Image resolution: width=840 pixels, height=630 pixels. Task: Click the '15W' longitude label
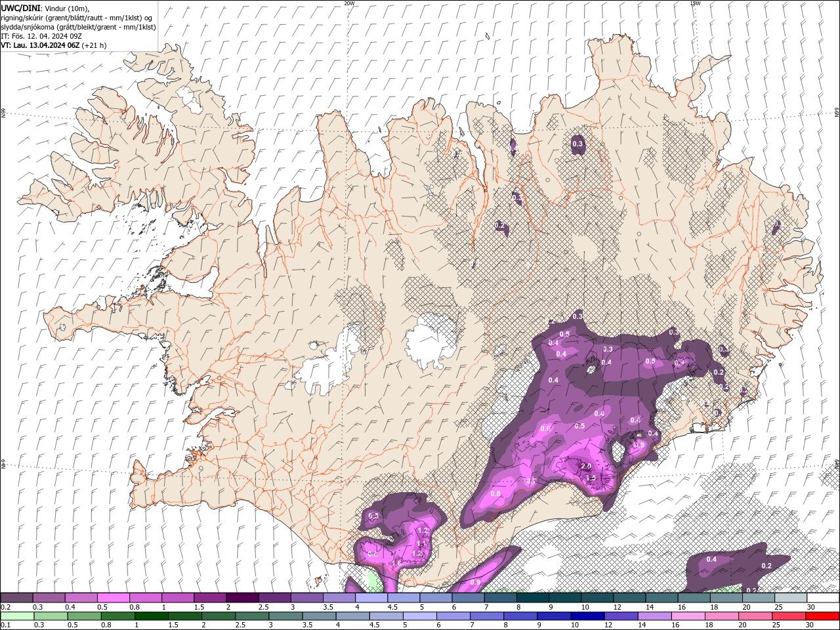coord(695,3)
